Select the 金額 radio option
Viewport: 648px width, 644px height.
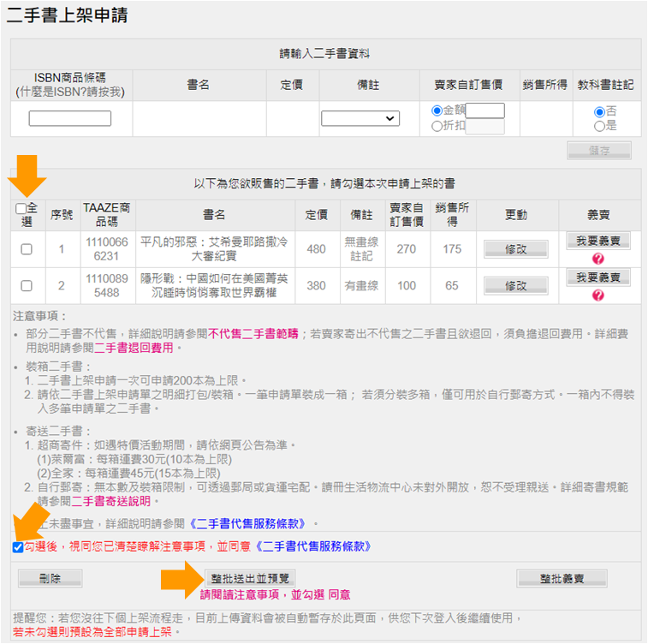click(437, 110)
